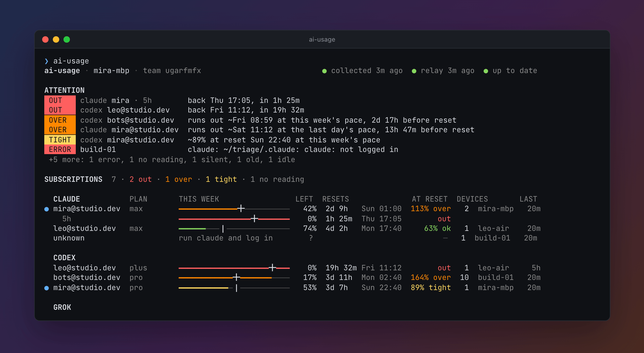Click the GROK section header
The image size is (644, 353).
click(x=62, y=307)
